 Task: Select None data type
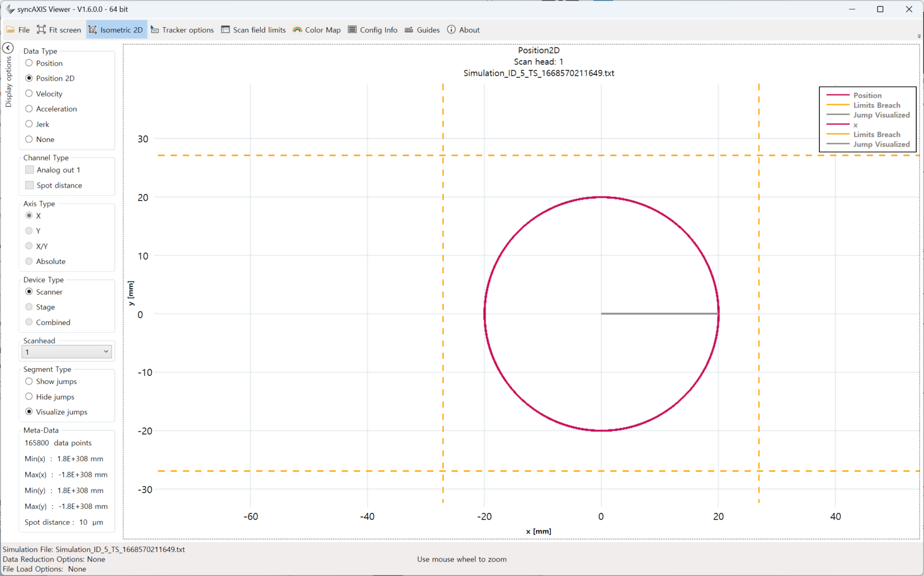(x=29, y=139)
